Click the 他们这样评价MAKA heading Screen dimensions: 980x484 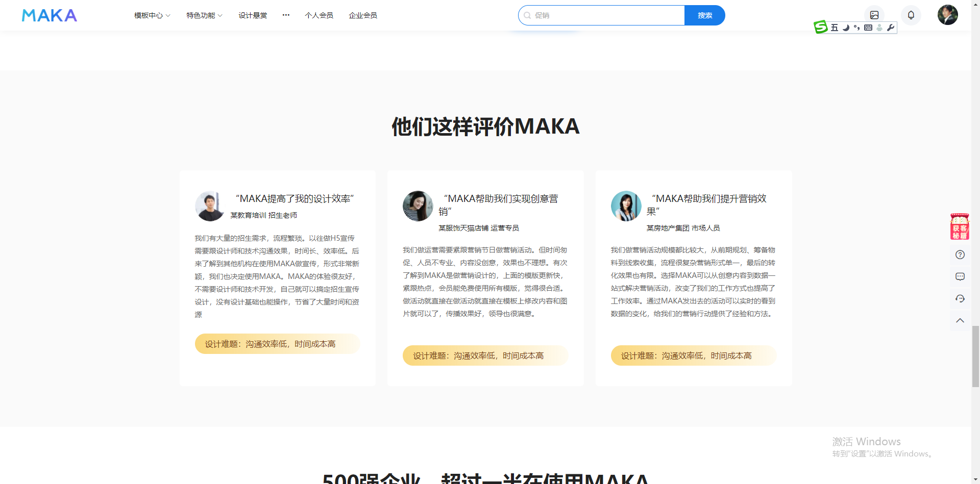click(x=485, y=126)
